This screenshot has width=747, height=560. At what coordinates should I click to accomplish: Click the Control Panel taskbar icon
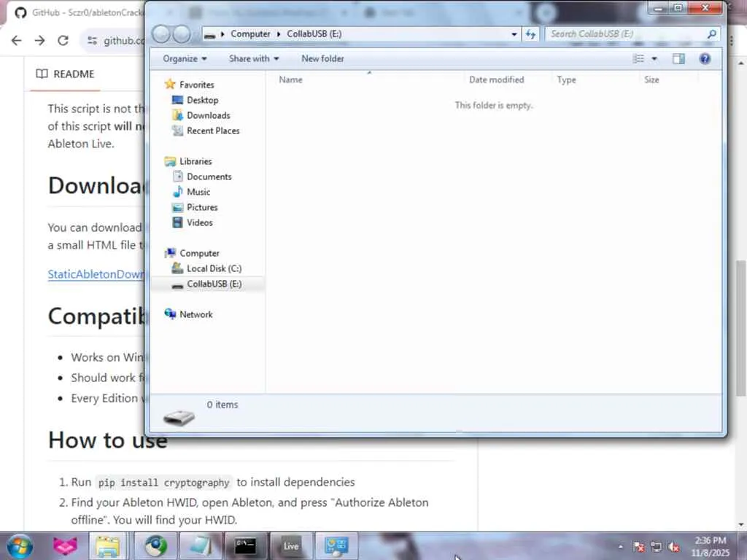click(x=336, y=546)
